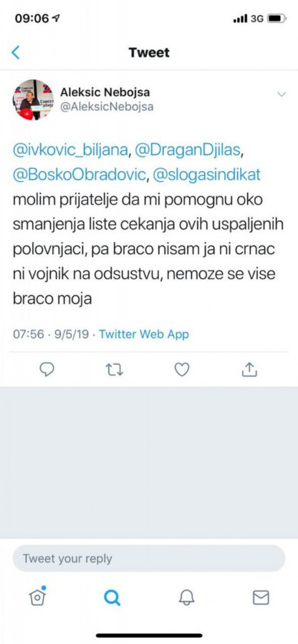Open Aleksic Nebojsa profile picture
Viewport: 298px width, 644px height.
pyautogui.click(x=33, y=100)
